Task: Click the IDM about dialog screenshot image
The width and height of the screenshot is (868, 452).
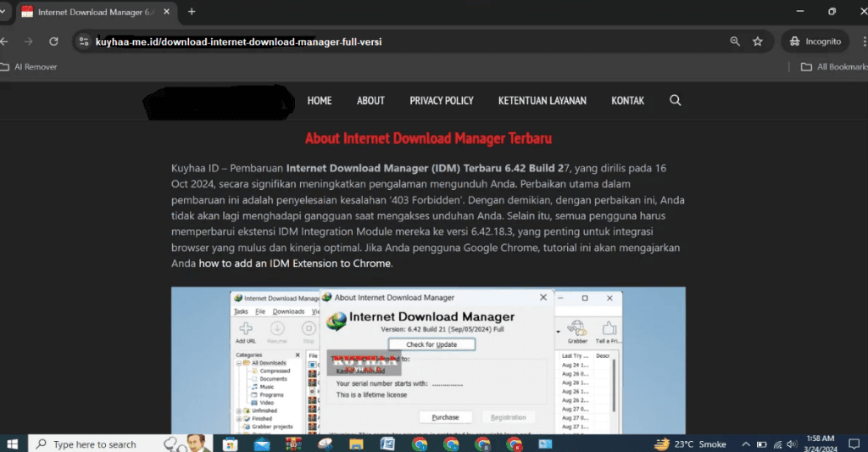Action: click(x=428, y=360)
